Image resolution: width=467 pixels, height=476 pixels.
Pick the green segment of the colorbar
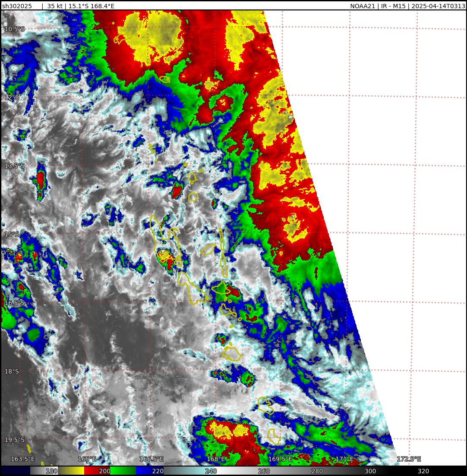[123, 471]
